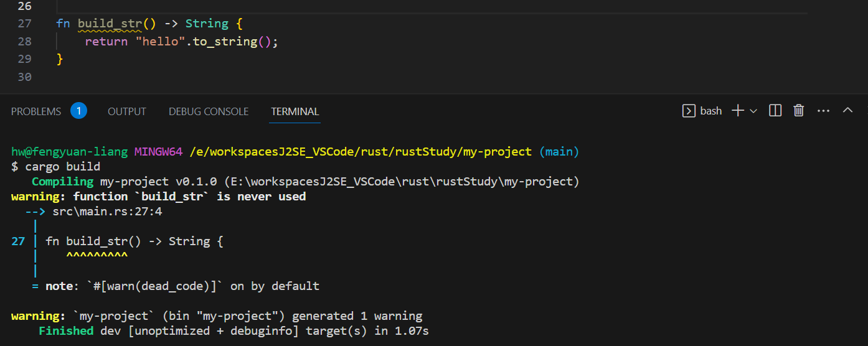Maximize the panel with up chevron

(847, 110)
